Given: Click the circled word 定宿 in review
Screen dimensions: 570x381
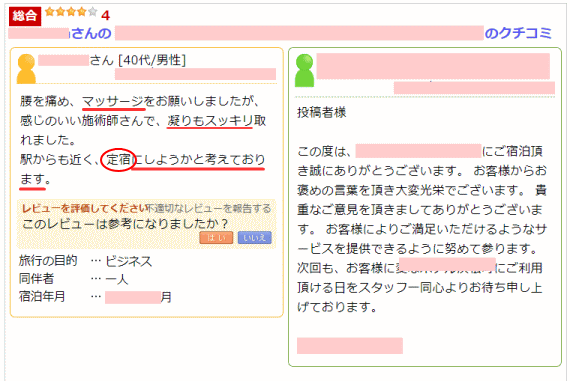Looking at the screenshot, I should tap(118, 160).
